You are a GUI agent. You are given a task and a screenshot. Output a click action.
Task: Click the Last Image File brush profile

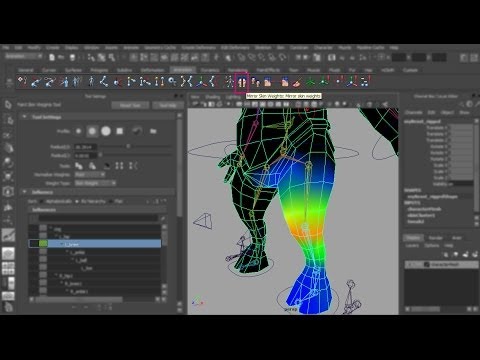137,131
